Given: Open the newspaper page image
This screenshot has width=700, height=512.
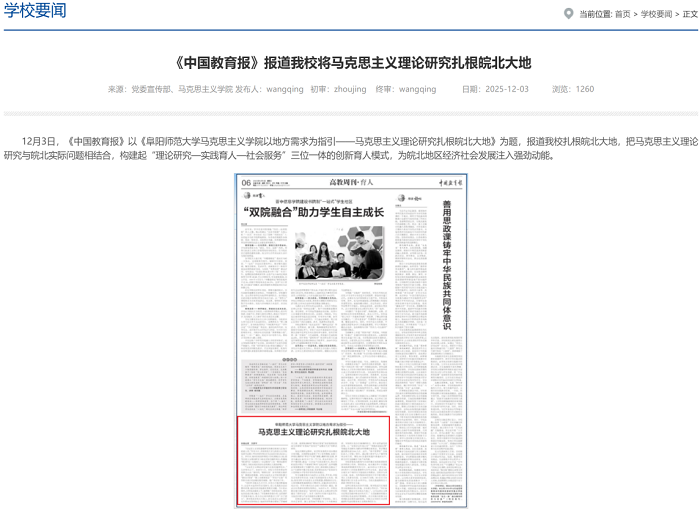Looking at the screenshot, I should [x=351, y=341].
